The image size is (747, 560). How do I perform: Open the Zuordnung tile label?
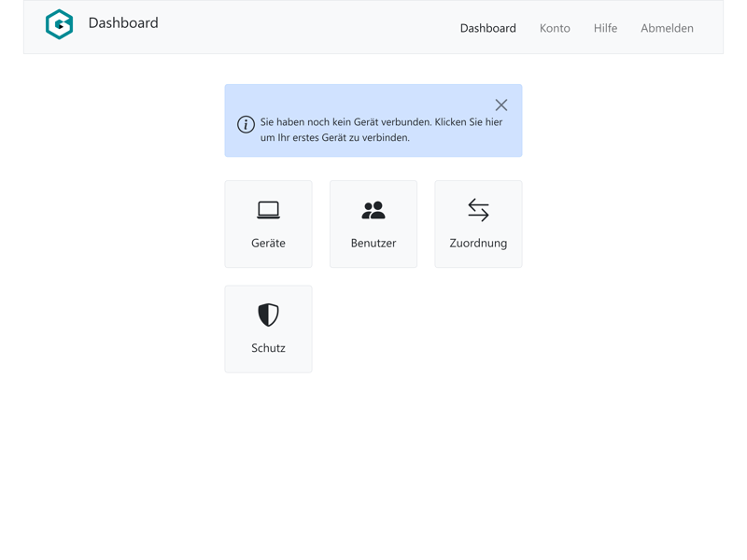[x=478, y=243]
